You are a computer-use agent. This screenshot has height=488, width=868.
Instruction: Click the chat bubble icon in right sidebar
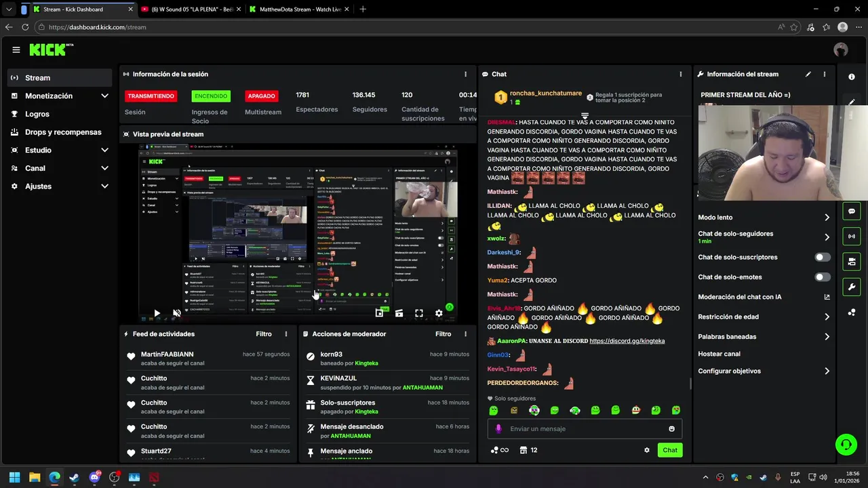pyautogui.click(x=852, y=211)
